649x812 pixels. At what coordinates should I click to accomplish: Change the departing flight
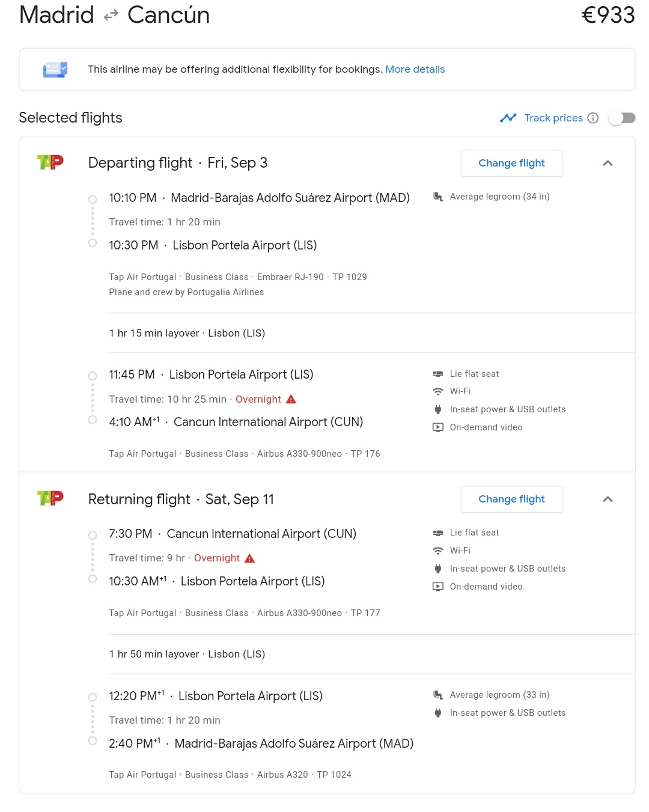pyautogui.click(x=511, y=163)
